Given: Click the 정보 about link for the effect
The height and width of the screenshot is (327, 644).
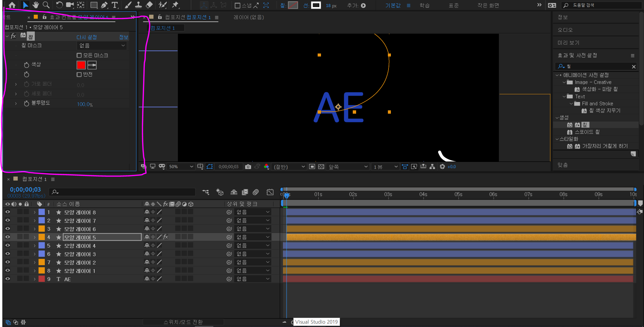Looking at the screenshot, I should pyautogui.click(x=123, y=37).
